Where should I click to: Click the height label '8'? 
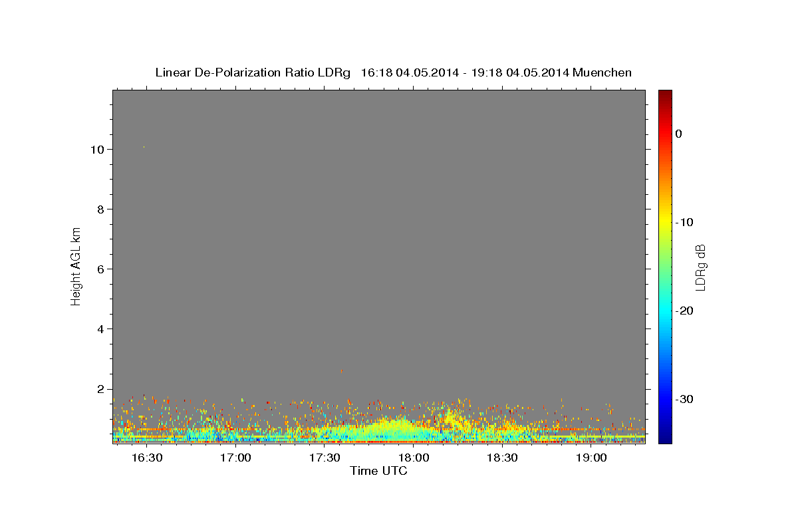(102, 209)
